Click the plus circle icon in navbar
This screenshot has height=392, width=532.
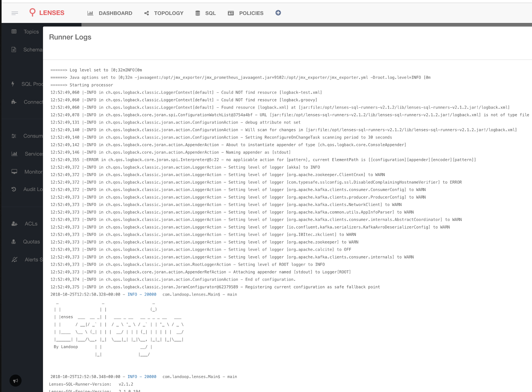pyautogui.click(x=278, y=13)
